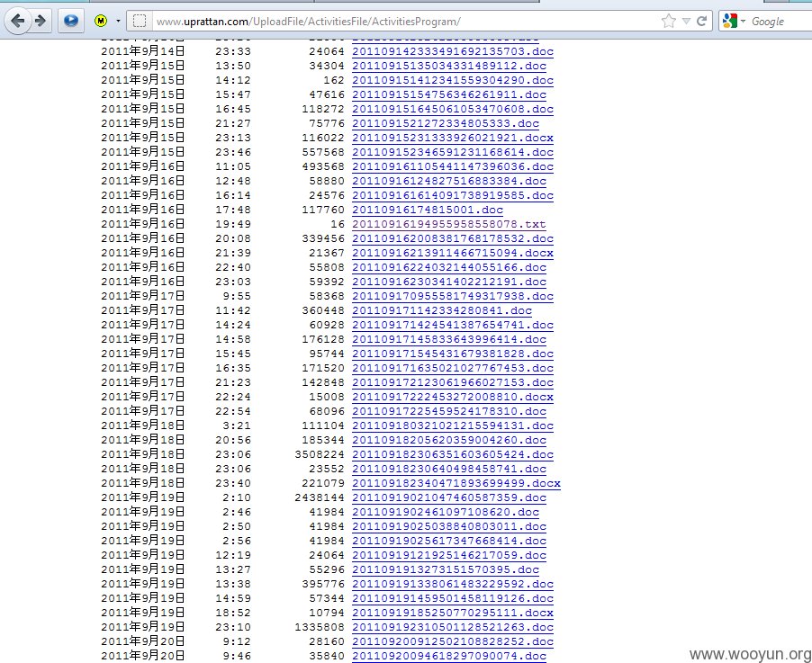Image resolution: width=812 pixels, height=663 pixels.
Task: Open the docx file sized 15008
Action: click(453, 398)
